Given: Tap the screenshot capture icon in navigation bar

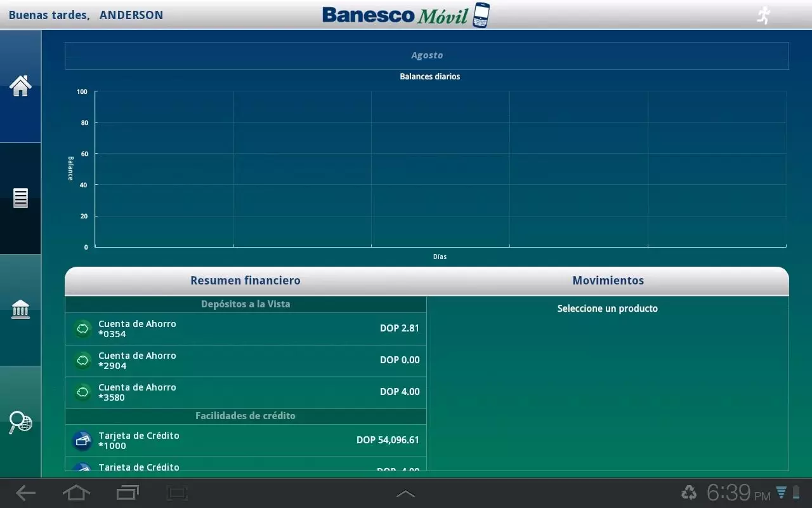Looking at the screenshot, I should coord(178,493).
